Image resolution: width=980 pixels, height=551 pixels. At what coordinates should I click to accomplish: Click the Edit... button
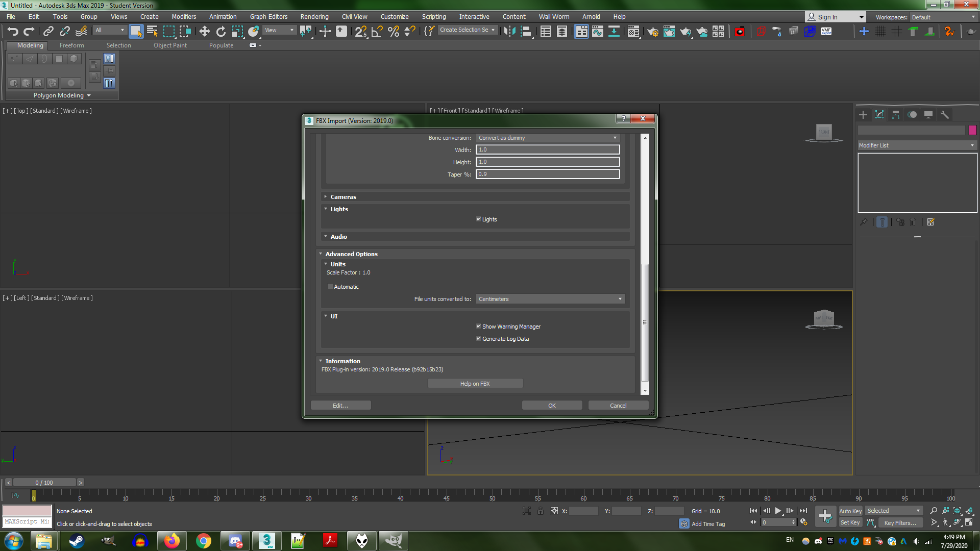pos(340,406)
